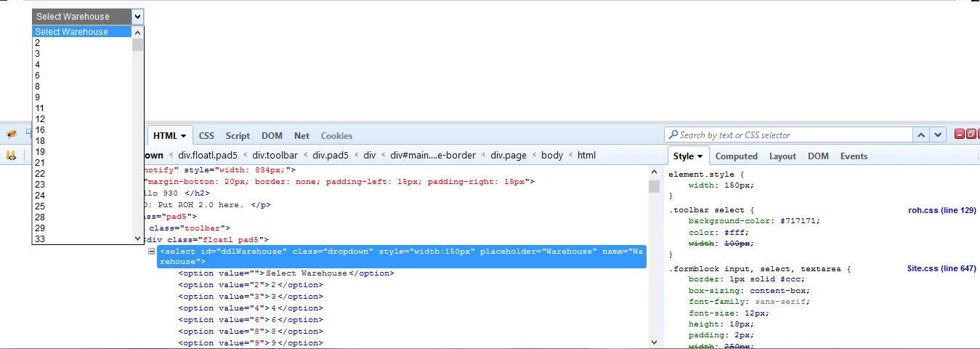
Task: Open roh.css (line 129) source link
Action: 942,210
